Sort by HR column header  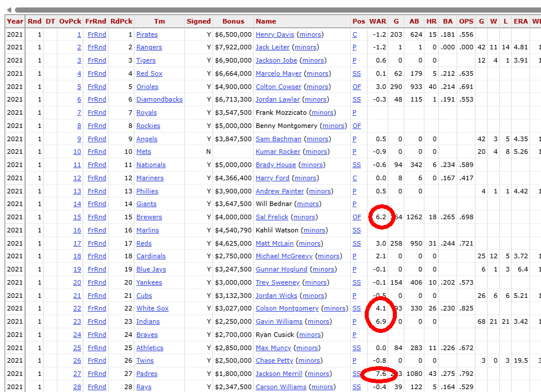(x=431, y=21)
